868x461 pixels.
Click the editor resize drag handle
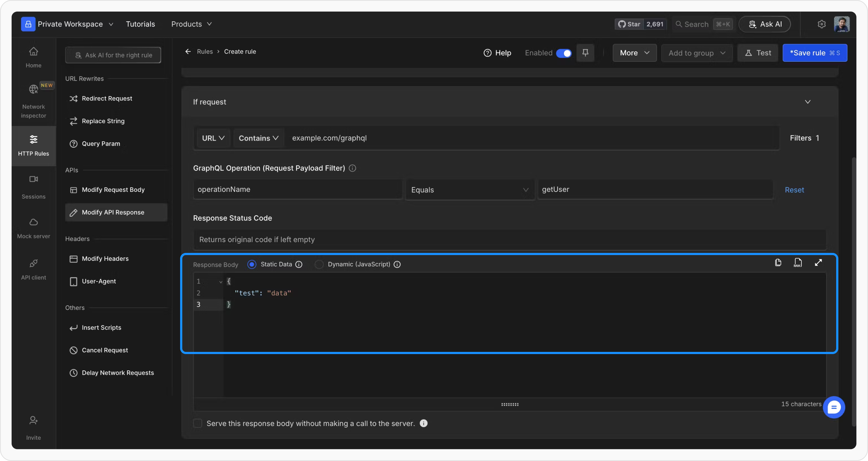[x=510, y=404]
